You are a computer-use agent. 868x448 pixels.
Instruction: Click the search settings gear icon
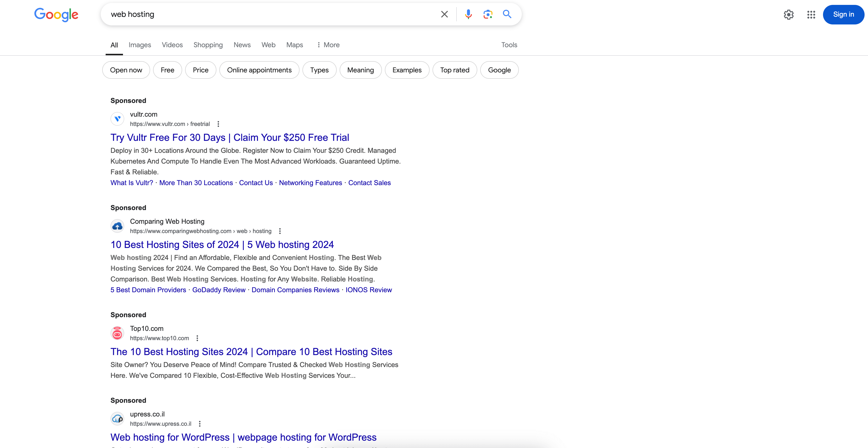tap(789, 14)
